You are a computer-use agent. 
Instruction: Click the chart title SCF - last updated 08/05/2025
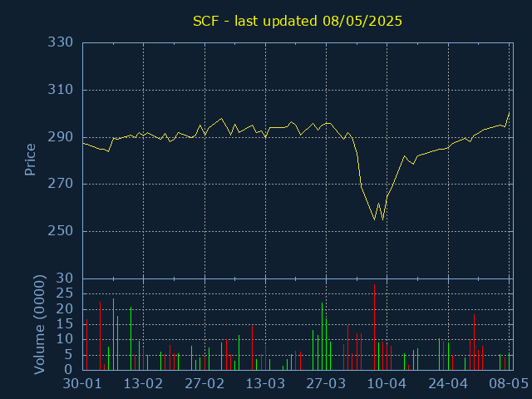coord(298,21)
